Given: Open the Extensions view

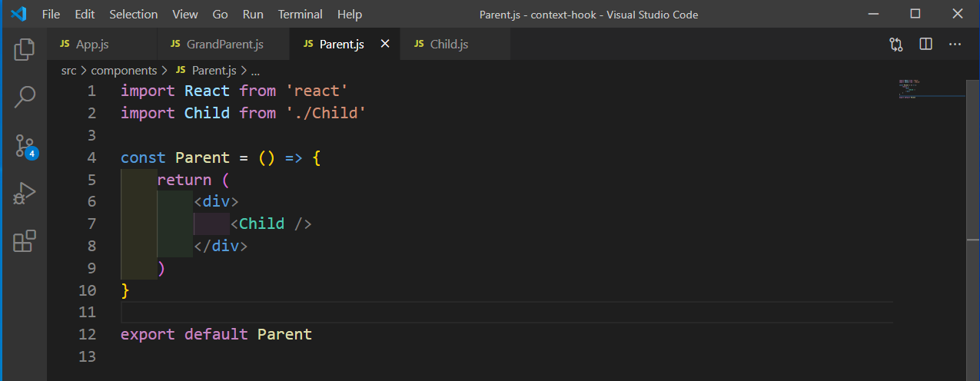Looking at the screenshot, I should click(x=25, y=240).
